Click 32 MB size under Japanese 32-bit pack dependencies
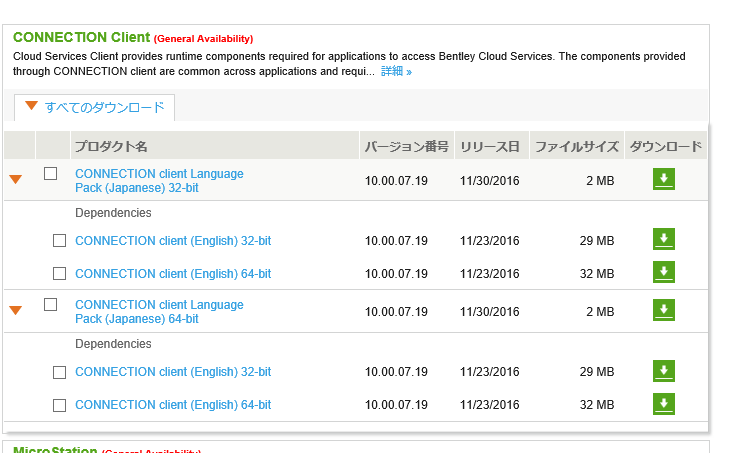 click(597, 274)
